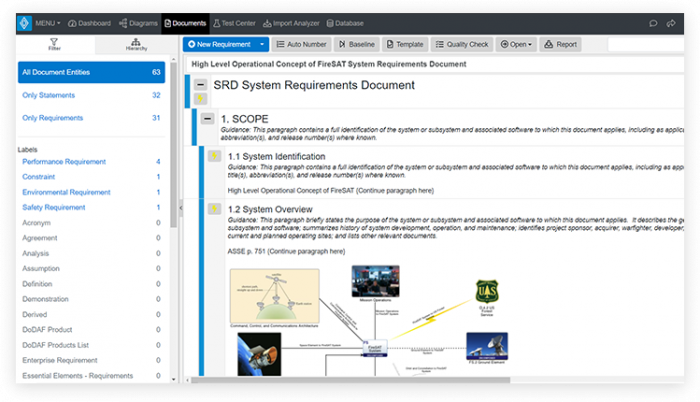Select the Enterprise Requirement label
This screenshot has height=402, width=700.
(60, 360)
